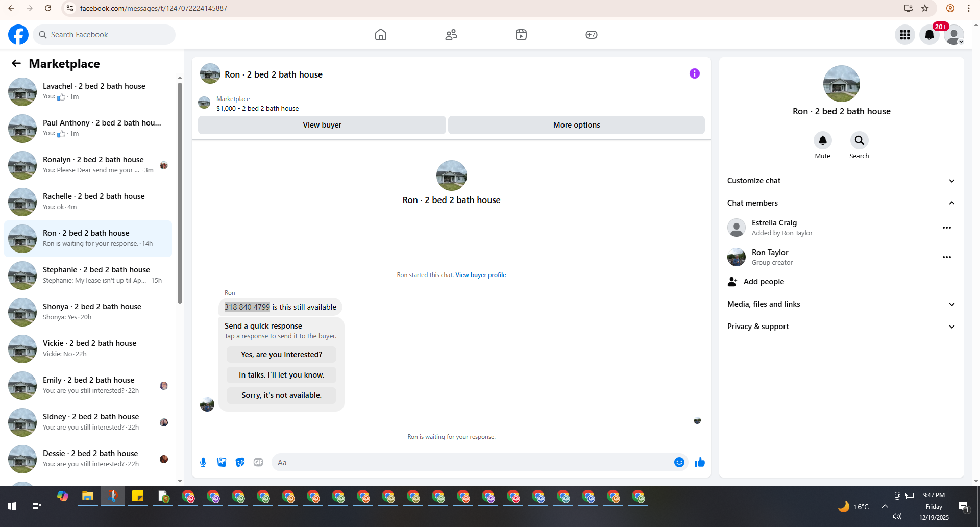Open Shonya conversation
This screenshot has height=527, width=980.
[x=88, y=312]
